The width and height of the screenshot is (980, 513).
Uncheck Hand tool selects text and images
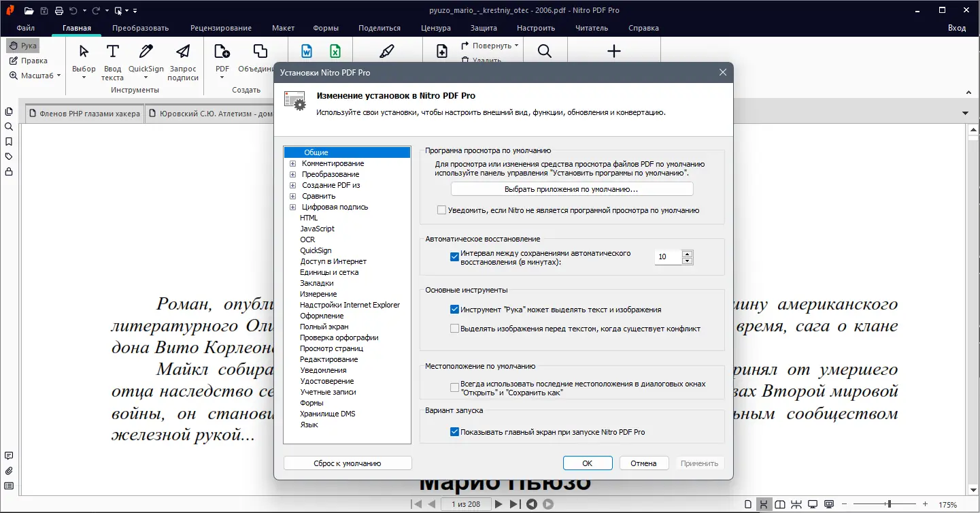(x=455, y=310)
